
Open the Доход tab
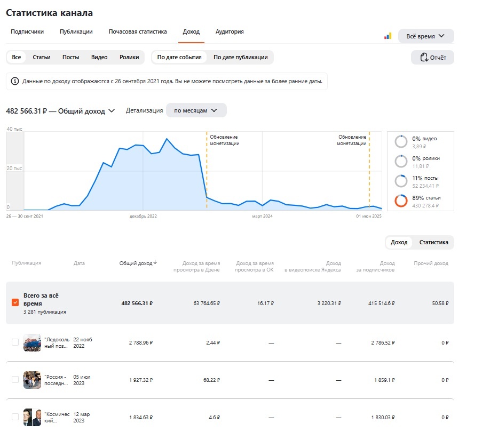click(191, 31)
